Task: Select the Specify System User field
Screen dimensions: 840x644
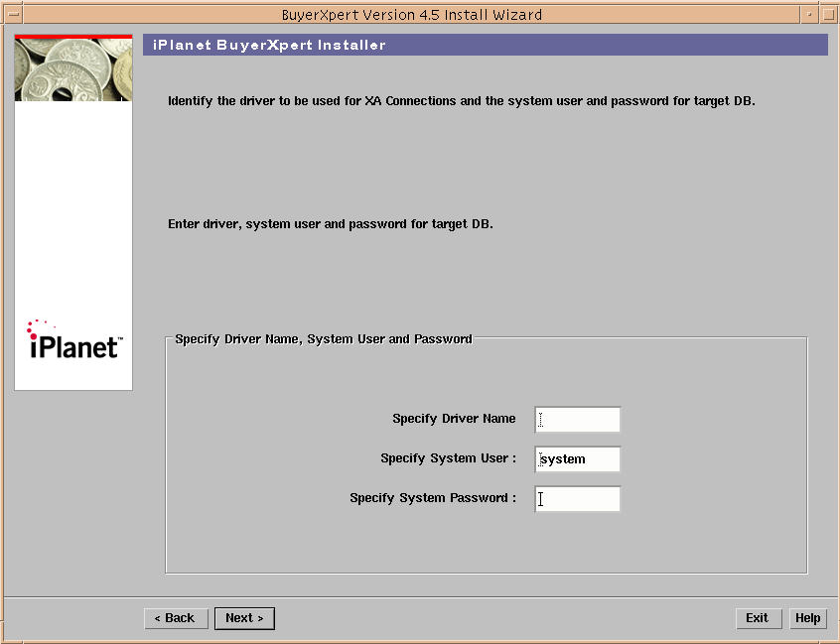Action: click(578, 458)
